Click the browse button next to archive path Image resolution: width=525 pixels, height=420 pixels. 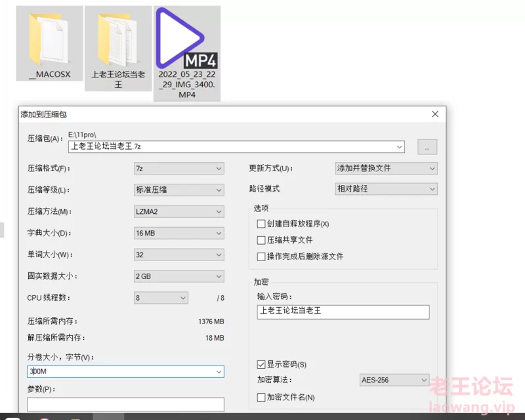pos(427,147)
